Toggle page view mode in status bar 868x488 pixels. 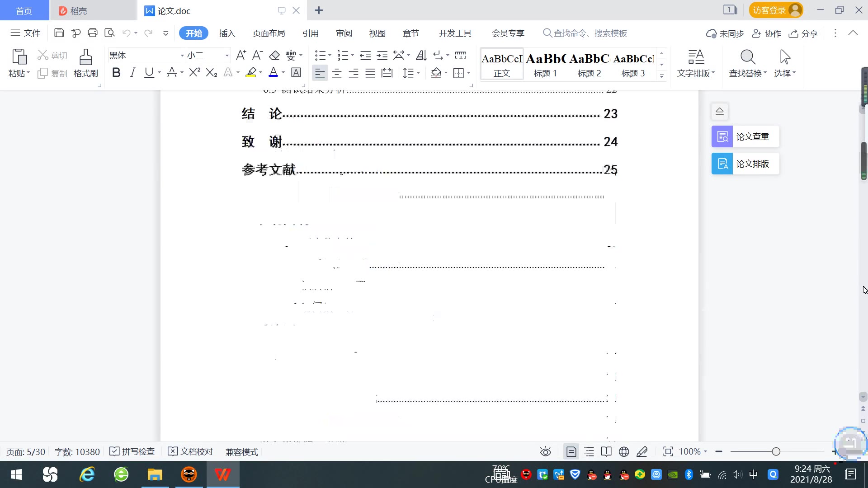pos(571,451)
